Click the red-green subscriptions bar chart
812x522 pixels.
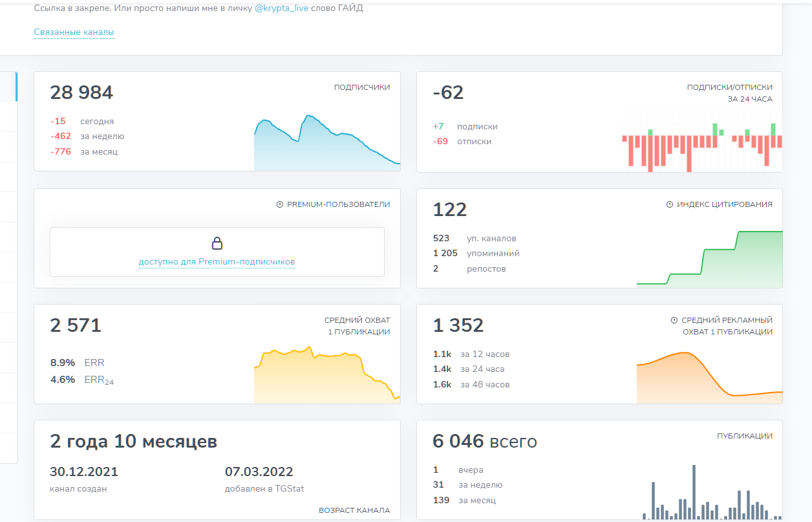click(701, 142)
